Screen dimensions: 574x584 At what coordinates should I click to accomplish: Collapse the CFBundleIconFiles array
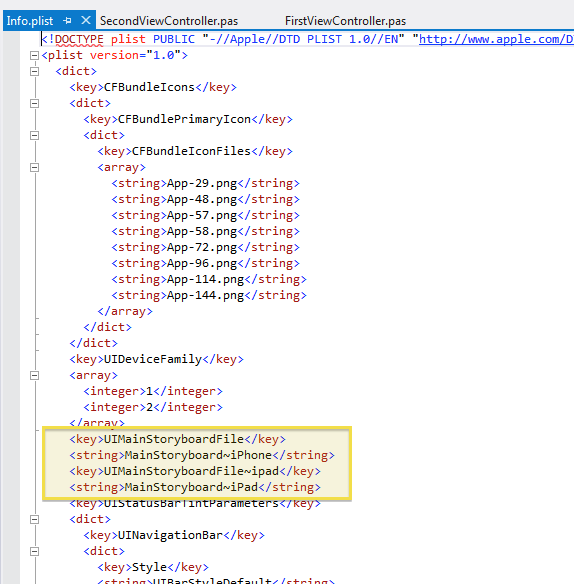point(34,168)
